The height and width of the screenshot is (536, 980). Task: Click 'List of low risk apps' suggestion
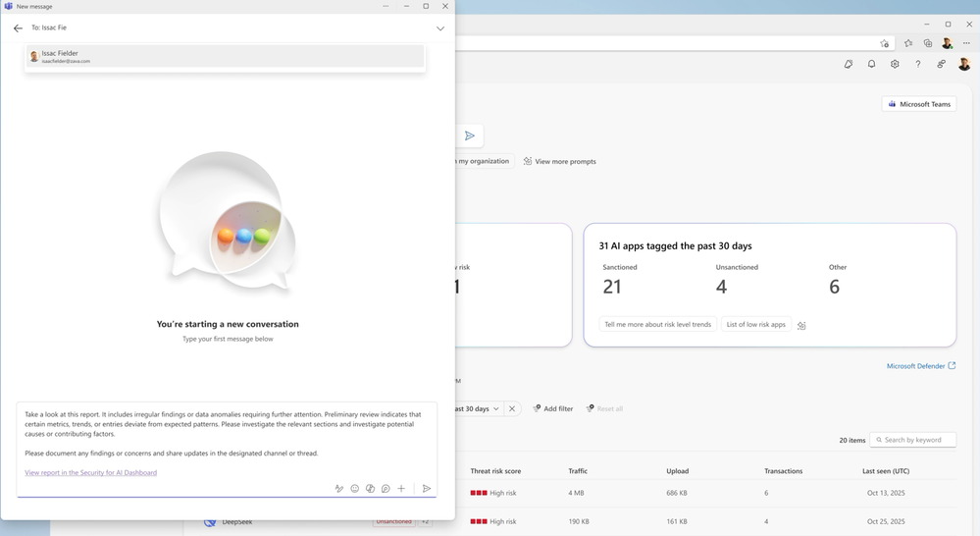(x=755, y=325)
